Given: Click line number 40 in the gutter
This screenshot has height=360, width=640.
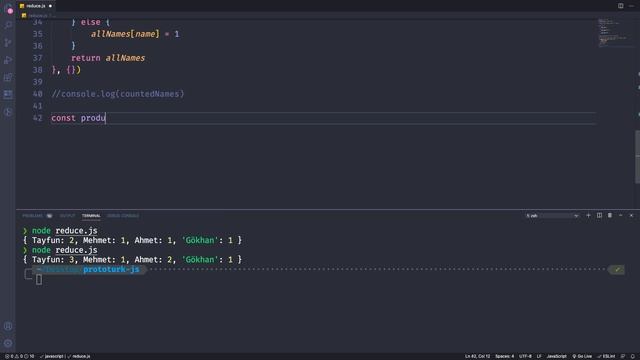Looking at the screenshot, I should click(x=38, y=94).
